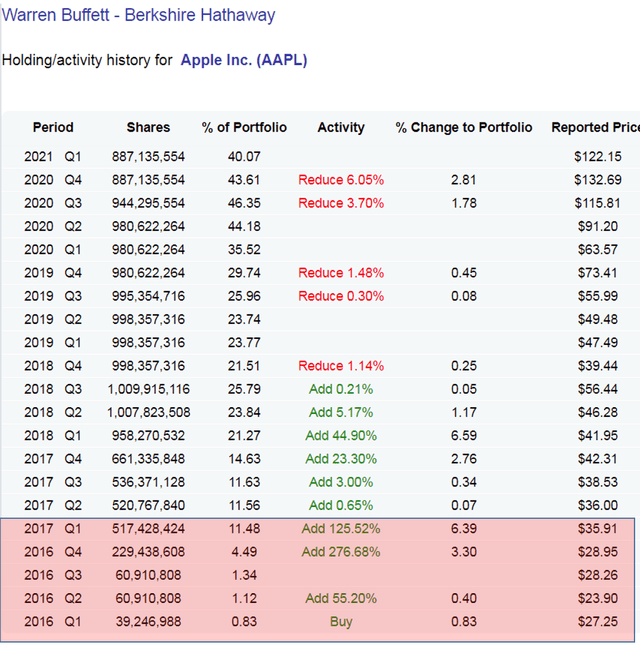The width and height of the screenshot is (640, 645).
Task: Click the Period column header
Action: click(53, 128)
